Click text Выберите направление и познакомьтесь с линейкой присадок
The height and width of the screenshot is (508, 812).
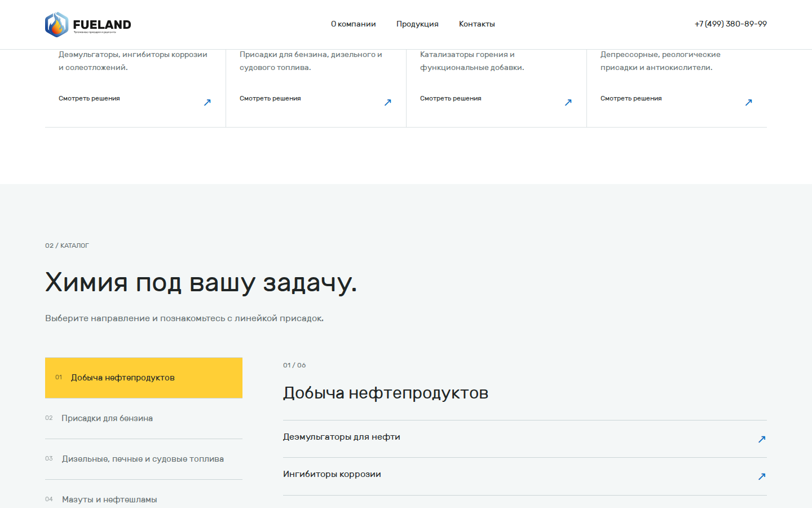tap(184, 318)
